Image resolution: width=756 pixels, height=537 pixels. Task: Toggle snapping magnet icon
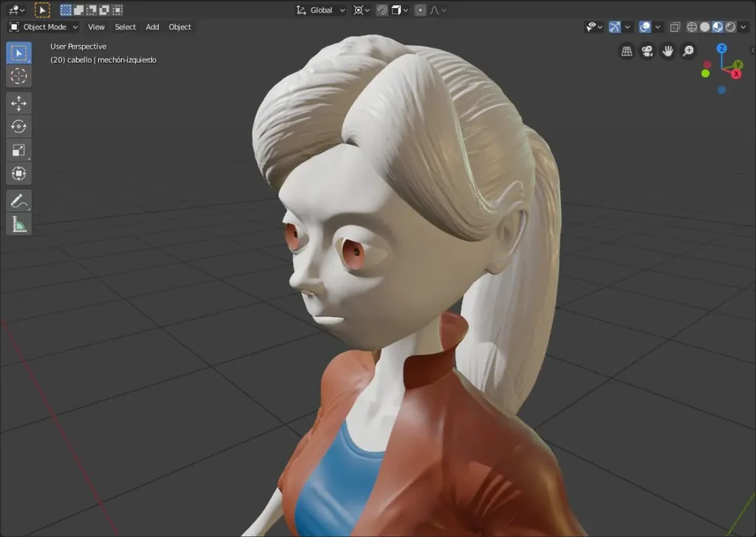(x=382, y=10)
